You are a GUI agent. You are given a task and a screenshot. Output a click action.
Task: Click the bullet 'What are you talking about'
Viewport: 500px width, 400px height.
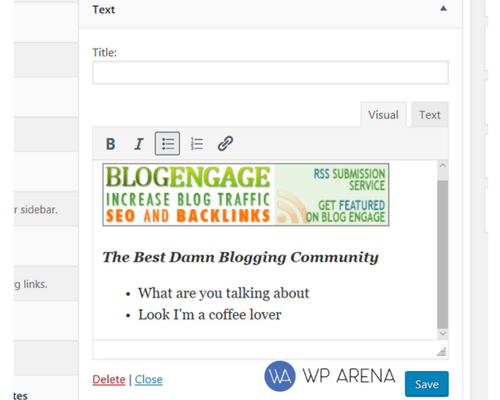(224, 293)
